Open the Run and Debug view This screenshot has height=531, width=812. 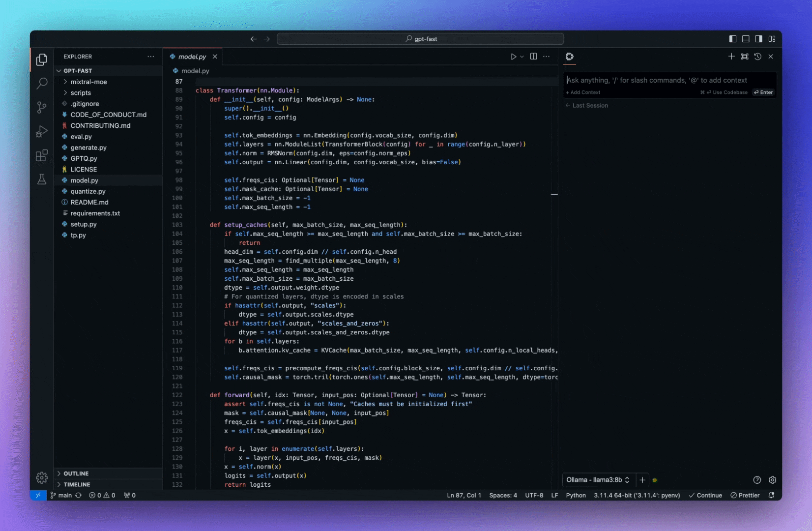point(42,131)
